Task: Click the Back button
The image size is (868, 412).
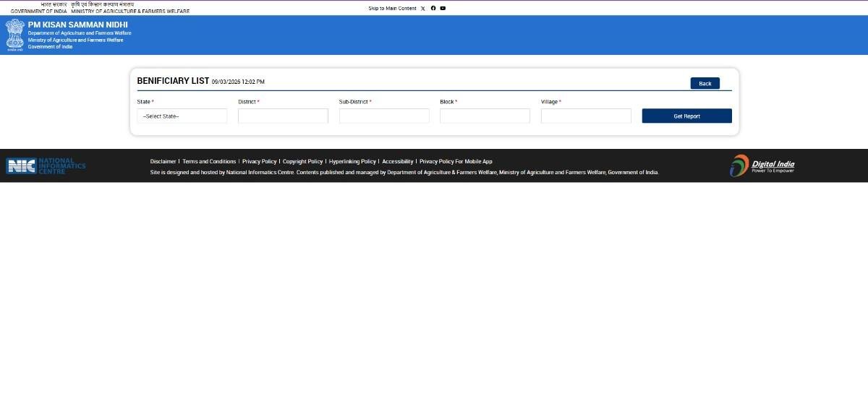Action: [x=705, y=83]
